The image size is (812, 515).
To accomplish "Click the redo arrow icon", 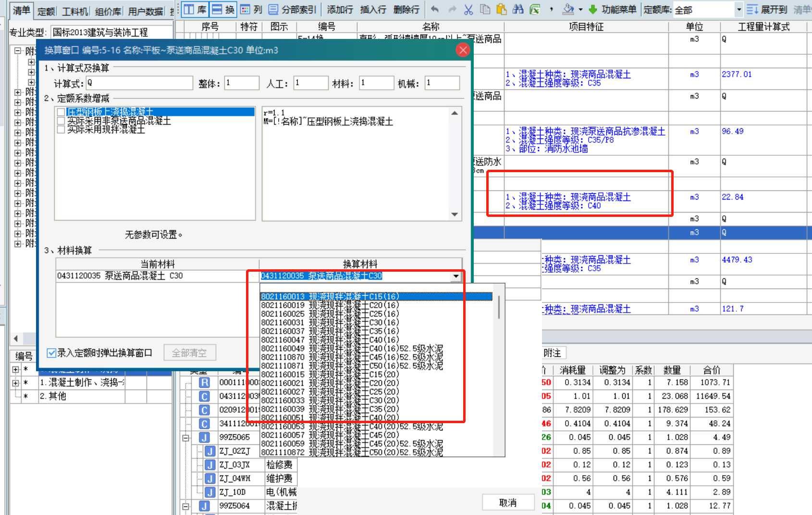I will pyautogui.click(x=452, y=9).
